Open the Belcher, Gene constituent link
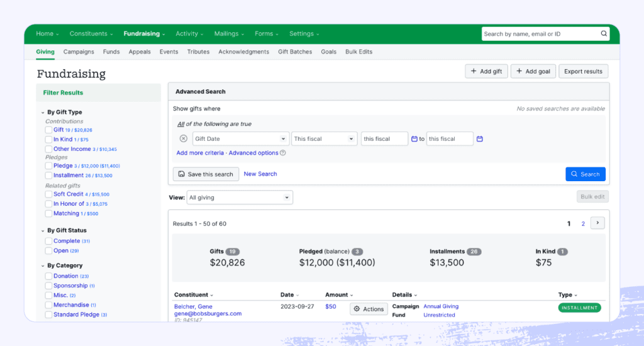 (193, 306)
